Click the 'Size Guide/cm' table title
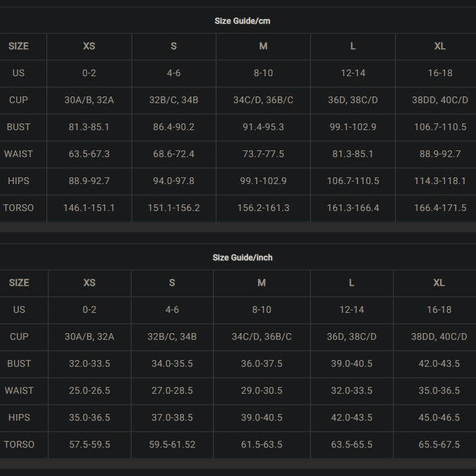The height and width of the screenshot is (476, 476). click(x=242, y=21)
